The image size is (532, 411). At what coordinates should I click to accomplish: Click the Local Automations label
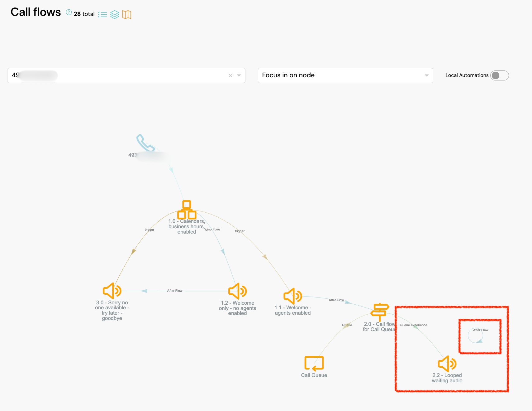(467, 75)
